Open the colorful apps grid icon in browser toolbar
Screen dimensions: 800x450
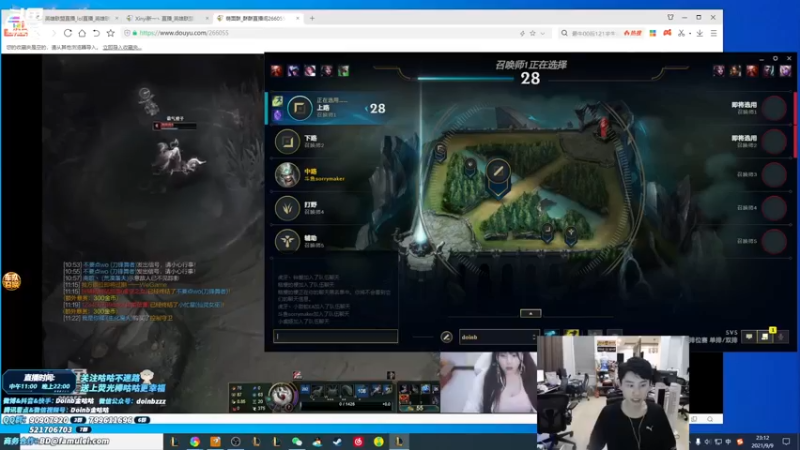[653, 33]
